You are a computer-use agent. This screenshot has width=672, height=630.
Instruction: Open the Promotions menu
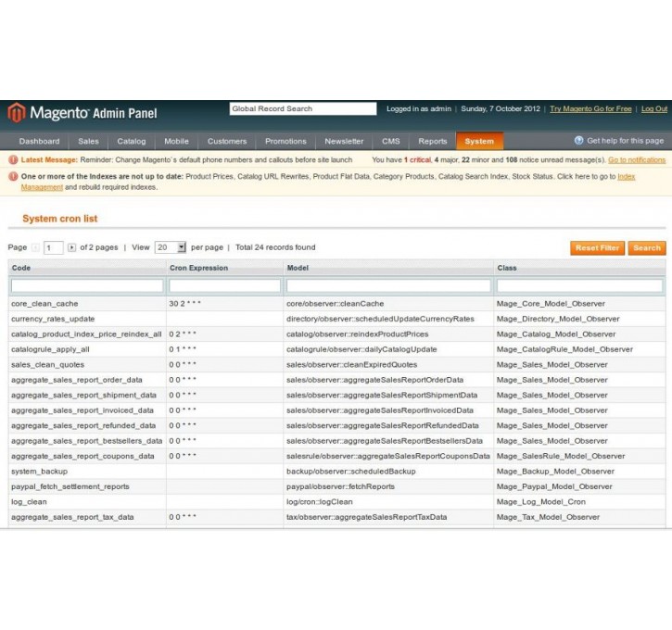click(285, 142)
